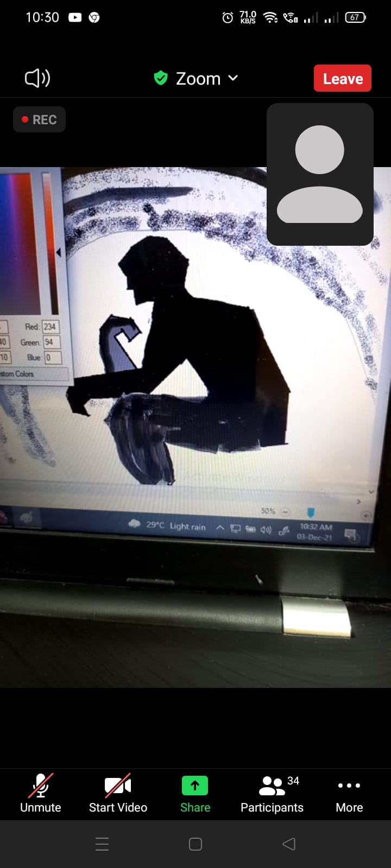Open the More options menu

point(349,793)
